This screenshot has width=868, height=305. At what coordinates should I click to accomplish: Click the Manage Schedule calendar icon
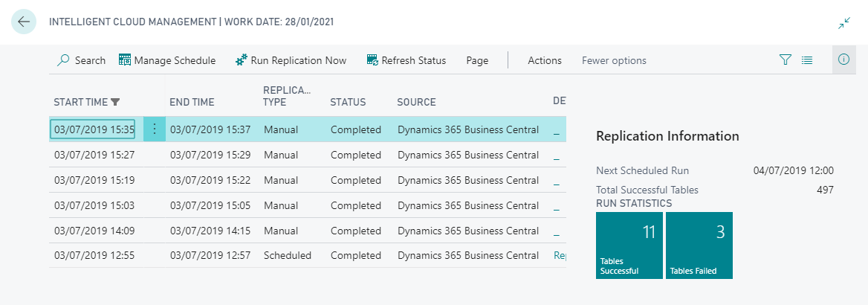click(125, 60)
